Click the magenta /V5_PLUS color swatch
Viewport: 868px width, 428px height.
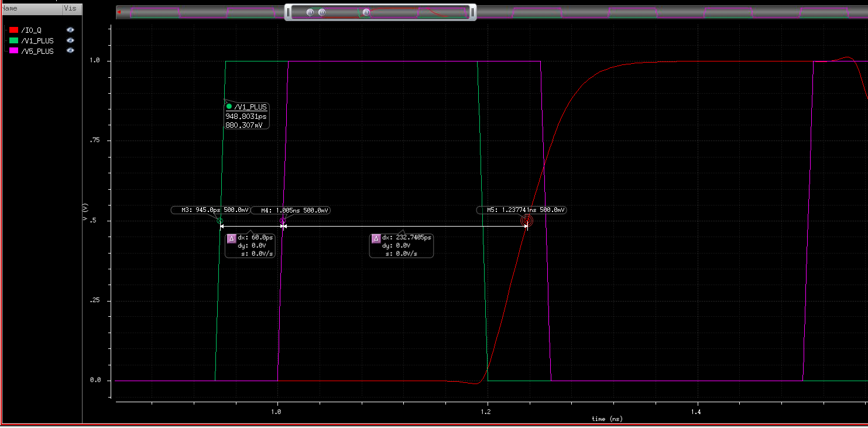[14, 51]
